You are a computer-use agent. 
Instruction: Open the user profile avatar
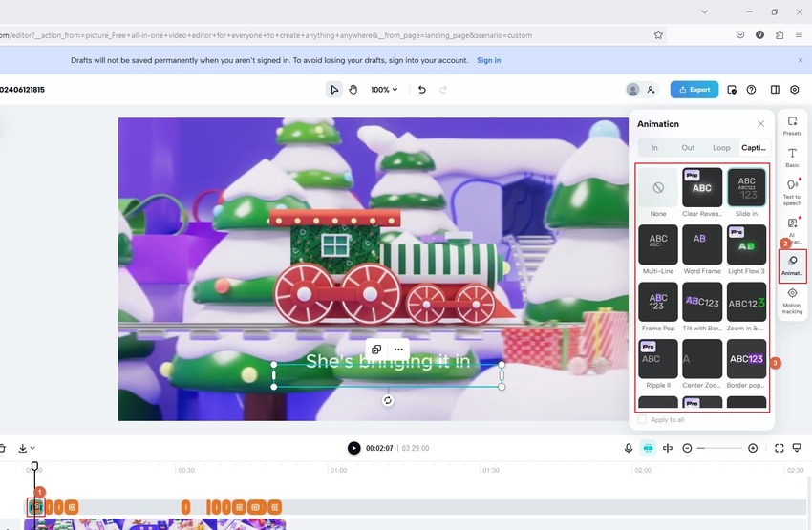632,90
